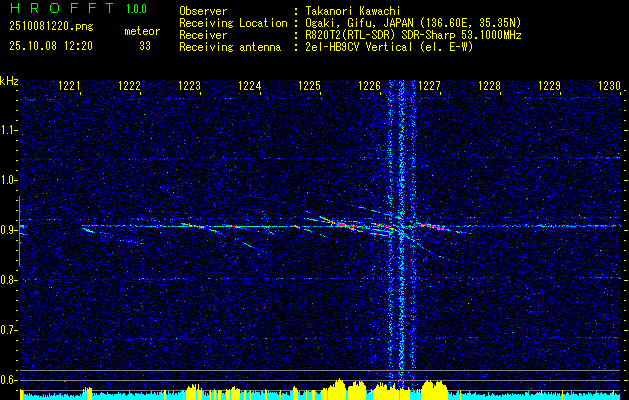
Task: Click the 1221 time marker
Action: pyautogui.click(x=69, y=86)
